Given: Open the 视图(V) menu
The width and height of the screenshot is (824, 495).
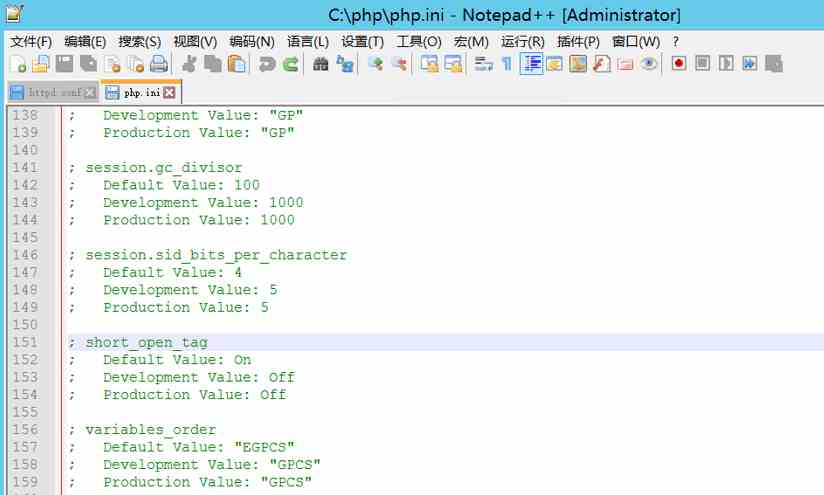Looking at the screenshot, I should (x=195, y=42).
